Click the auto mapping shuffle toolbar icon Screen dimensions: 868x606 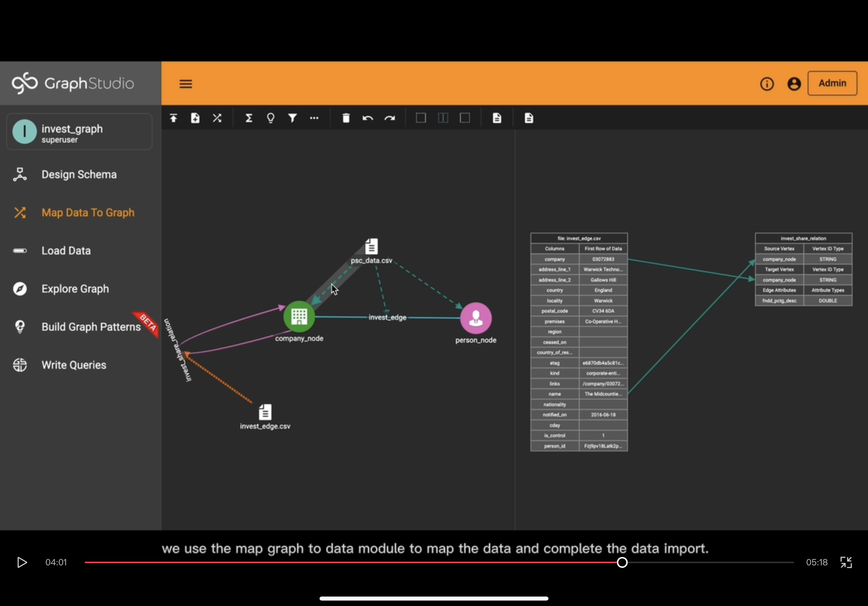click(217, 118)
